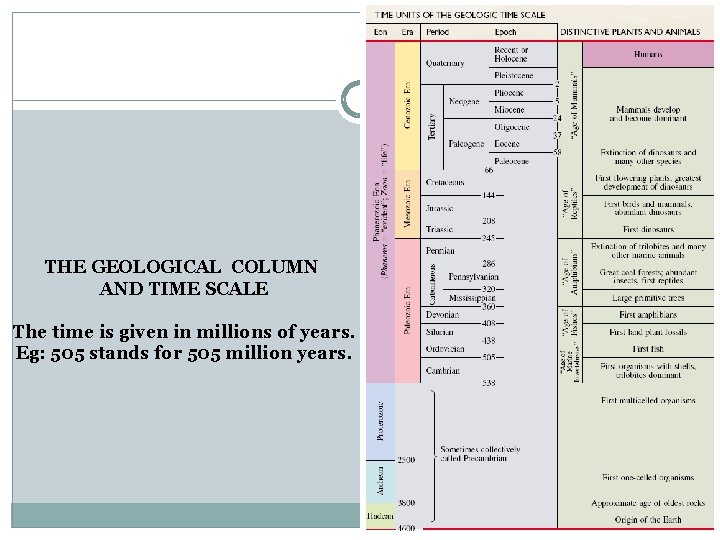720x540 pixels.
Task: Click the 'Permian' period label
Action: tap(440, 251)
